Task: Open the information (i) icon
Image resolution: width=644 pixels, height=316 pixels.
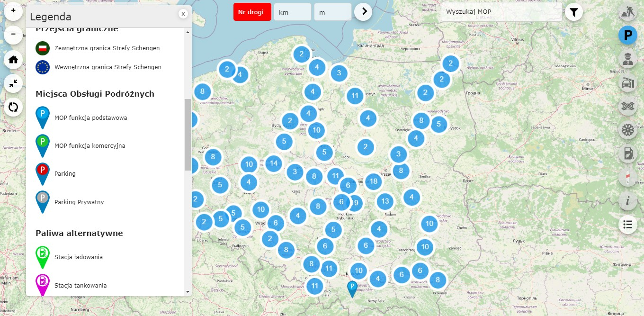Action: coord(628,201)
